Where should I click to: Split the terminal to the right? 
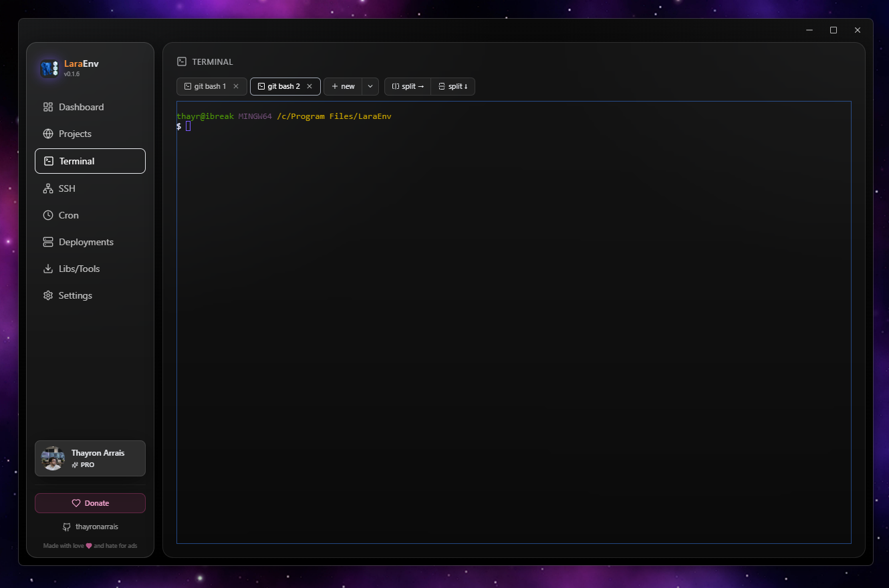pos(408,86)
